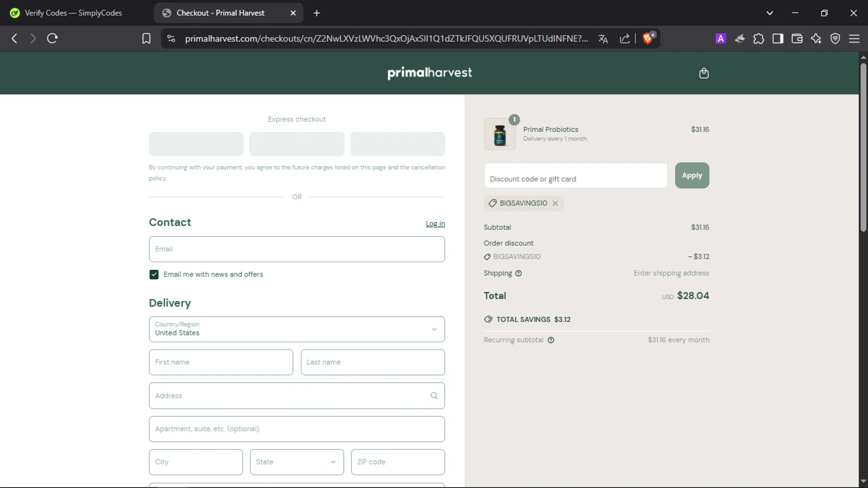Click the middle express checkout button
Image resolution: width=868 pixels, height=488 pixels.
pyautogui.click(x=297, y=144)
